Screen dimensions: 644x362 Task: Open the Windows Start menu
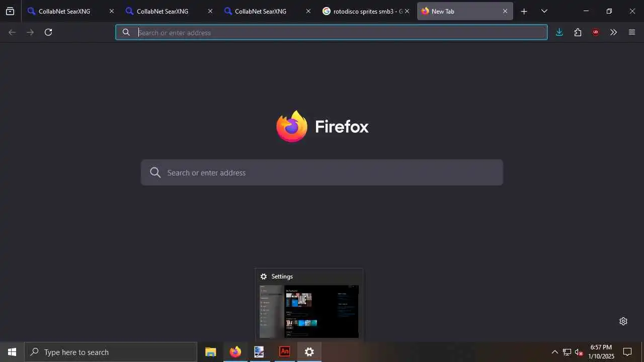pos(12,352)
